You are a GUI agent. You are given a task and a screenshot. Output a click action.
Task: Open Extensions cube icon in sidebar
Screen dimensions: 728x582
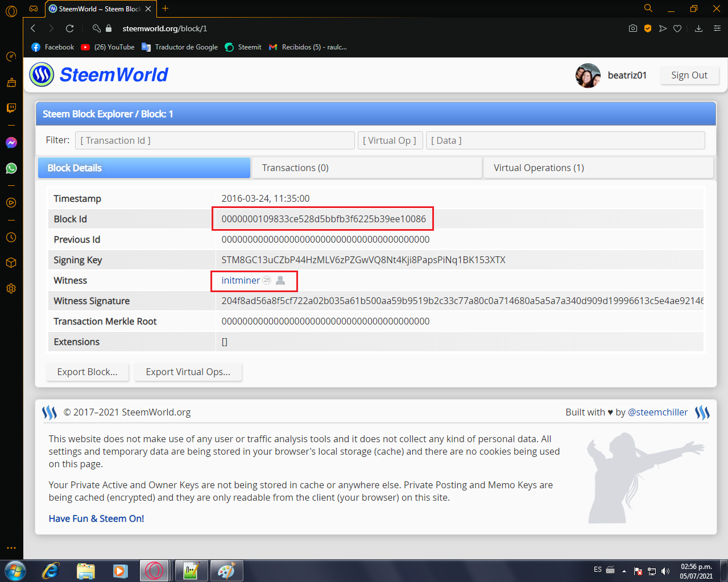click(x=11, y=263)
